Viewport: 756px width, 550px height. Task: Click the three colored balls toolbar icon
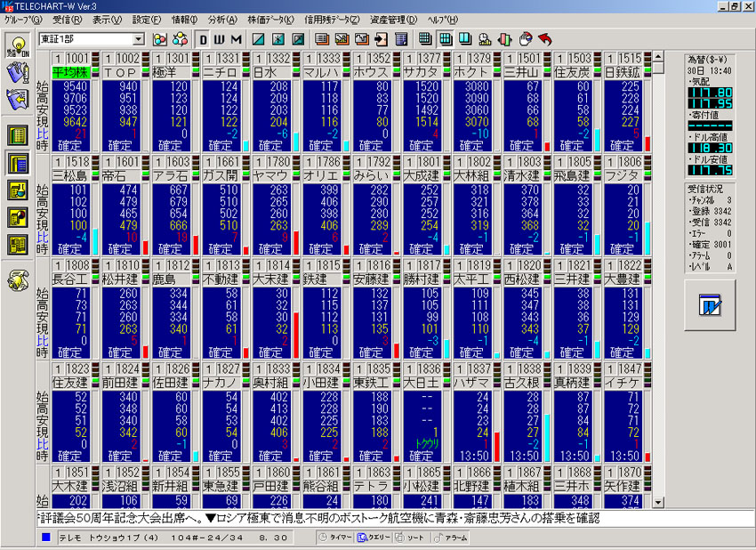(159, 39)
